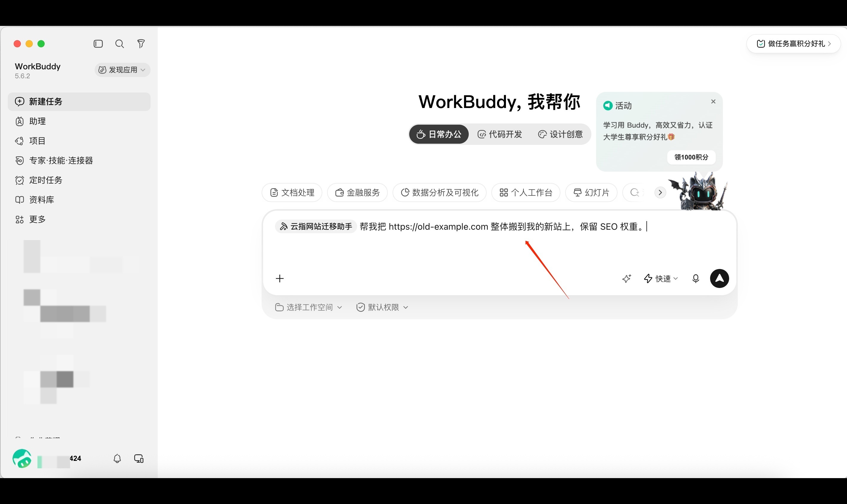The image size is (847, 504).
Task: Send the message with arrow button
Action: pyautogui.click(x=719, y=279)
